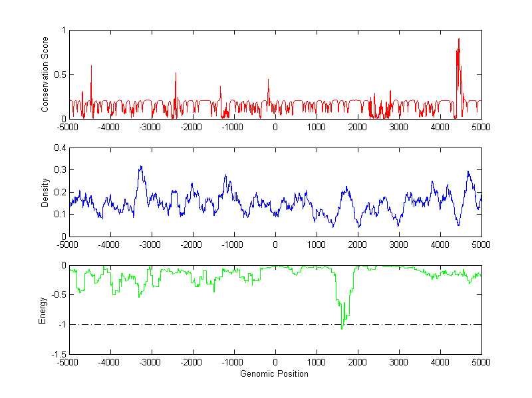Image resolution: width=532 pixels, height=398 pixels.
Task: Click the deepest green energy dip
Action: click(342, 328)
